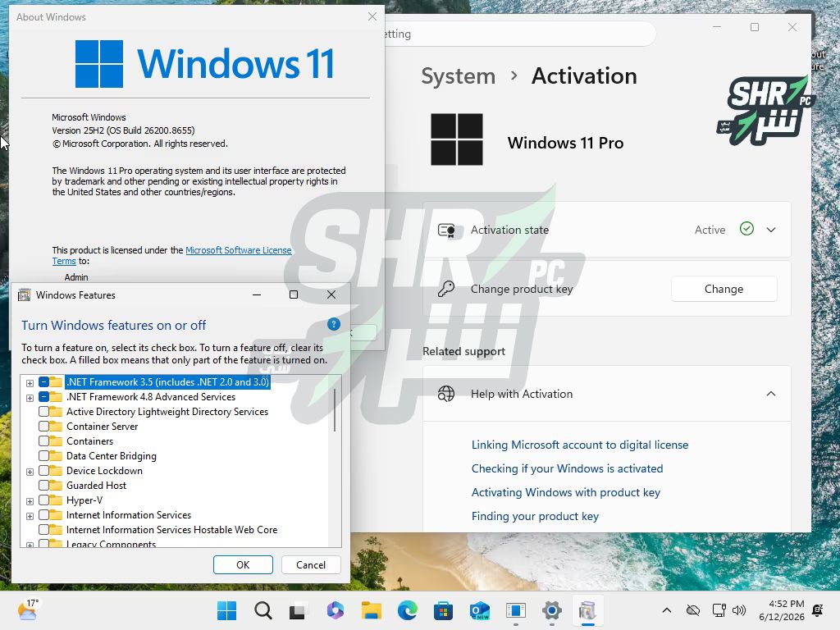
Task: Check the Container Server box
Action: click(x=44, y=427)
